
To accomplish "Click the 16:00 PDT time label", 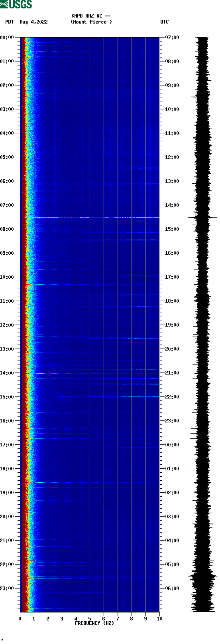I will click(x=7, y=421).
